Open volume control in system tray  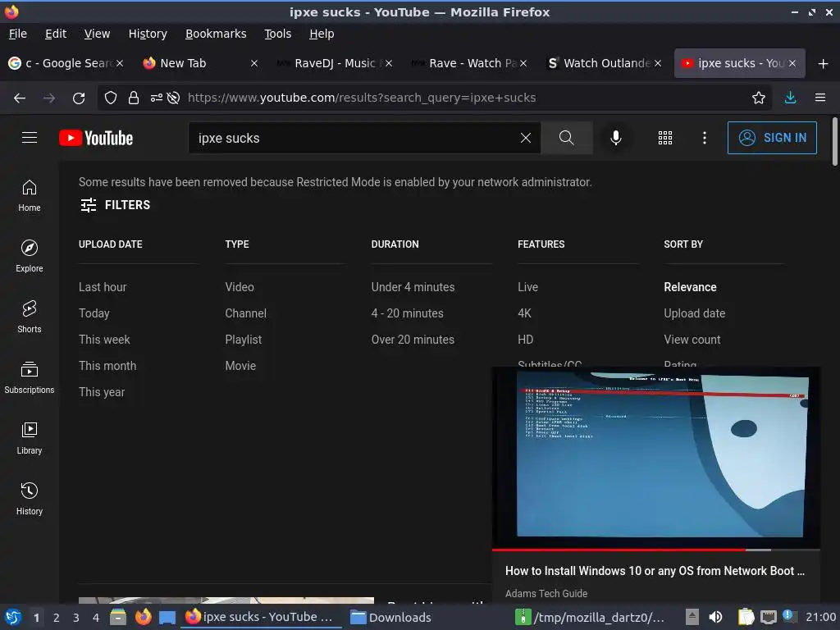click(x=715, y=617)
